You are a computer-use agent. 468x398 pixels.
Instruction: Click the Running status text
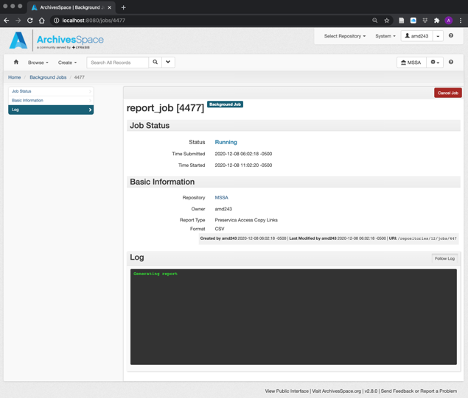click(226, 142)
